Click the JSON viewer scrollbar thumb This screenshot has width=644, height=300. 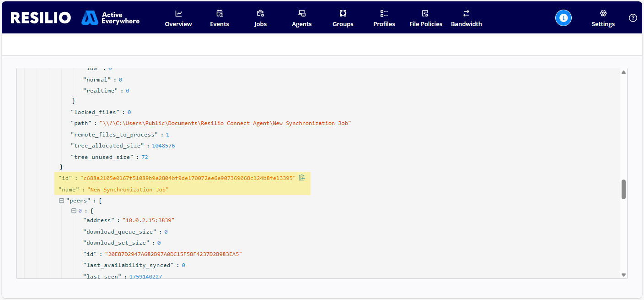click(x=623, y=189)
